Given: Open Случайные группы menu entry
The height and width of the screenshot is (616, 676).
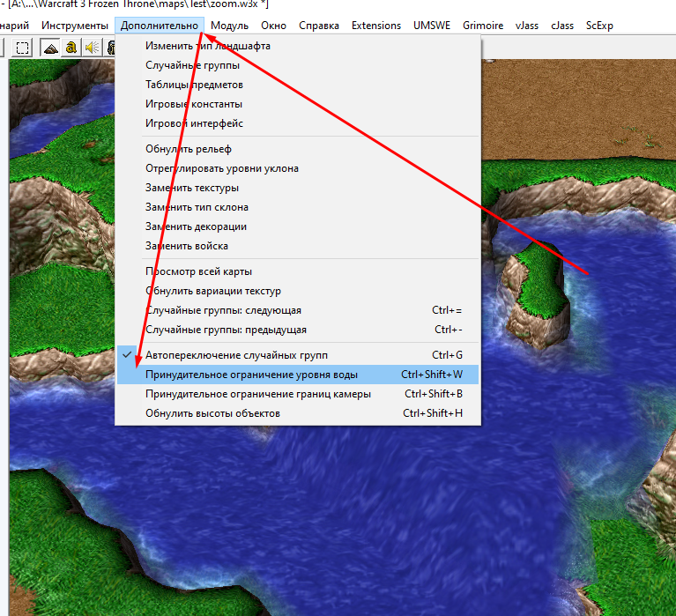Looking at the screenshot, I should [x=298, y=65].
